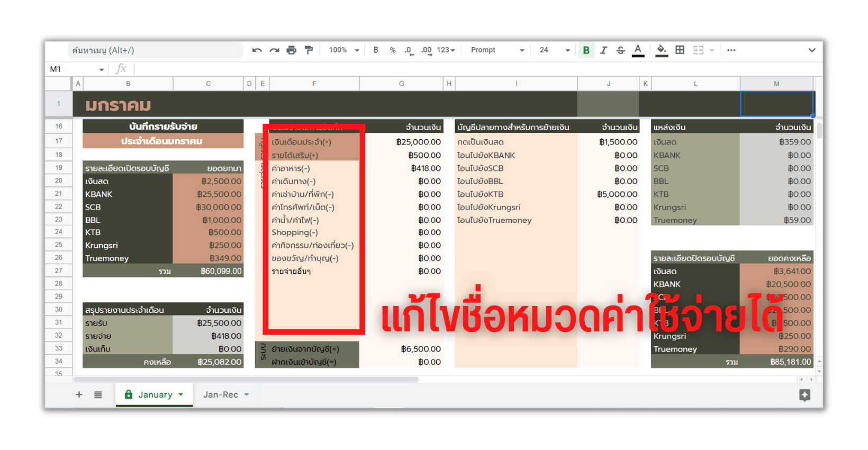Expand merge cells options arrow
This screenshot has height=450, width=868.
pyautogui.click(x=712, y=50)
